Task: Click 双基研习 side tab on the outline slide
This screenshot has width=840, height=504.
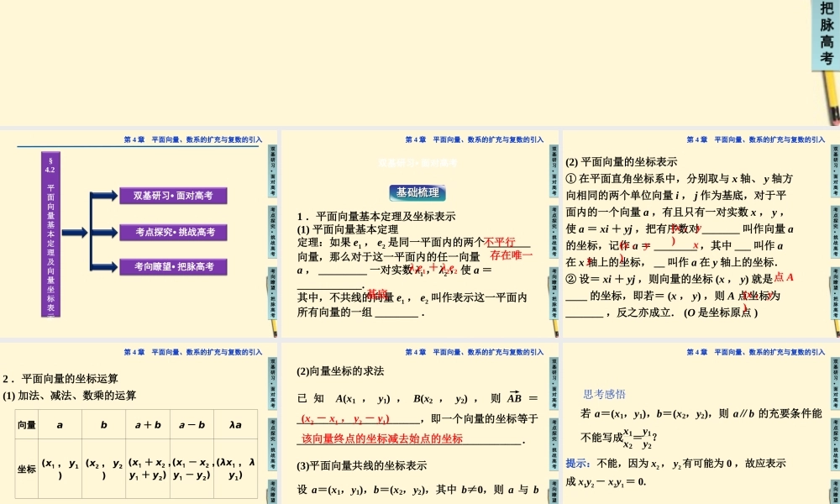Action: pyautogui.click(x=273, y=171)
